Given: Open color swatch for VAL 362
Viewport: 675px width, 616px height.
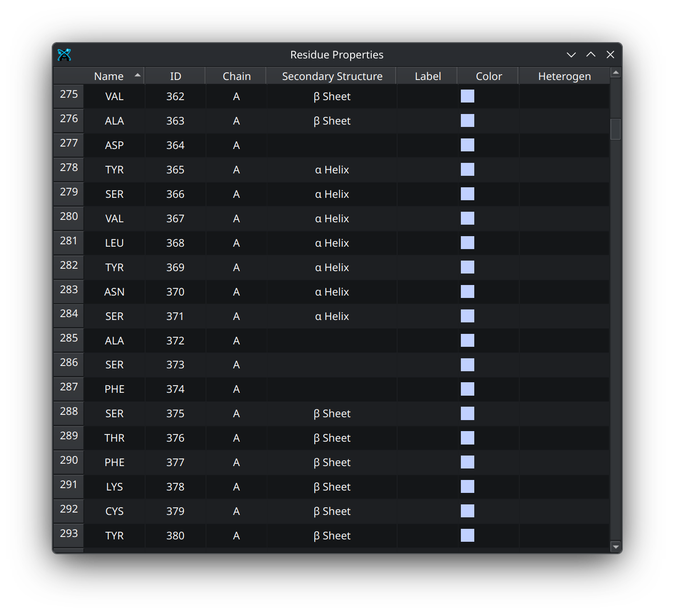Looking at the screenshot, I should [x=467, y=96].
